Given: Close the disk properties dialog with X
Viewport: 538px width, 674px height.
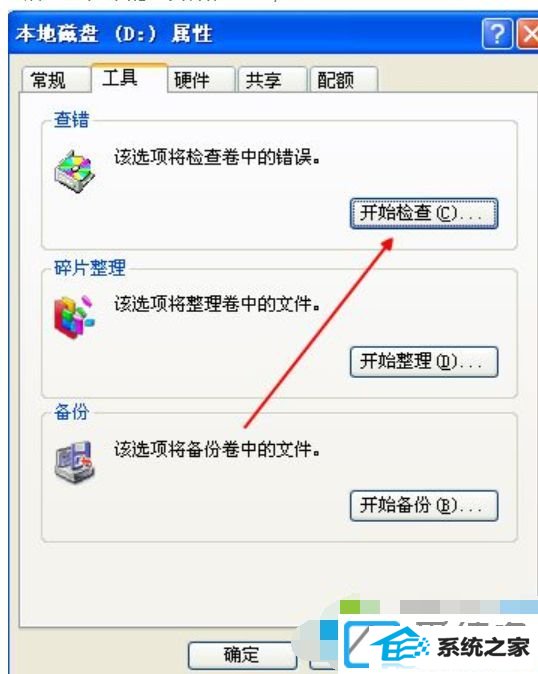Looking at the screenshot, I should 528,33.
